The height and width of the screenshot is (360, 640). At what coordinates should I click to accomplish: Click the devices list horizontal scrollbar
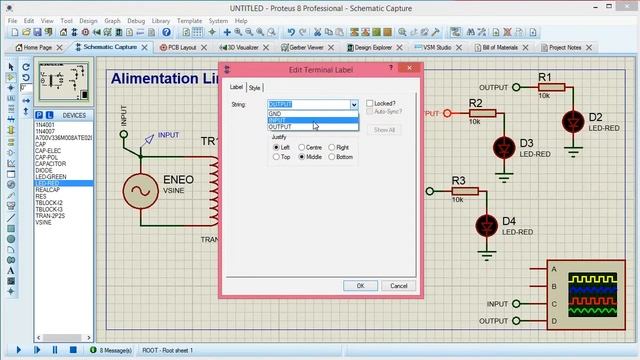pos(63,338)
